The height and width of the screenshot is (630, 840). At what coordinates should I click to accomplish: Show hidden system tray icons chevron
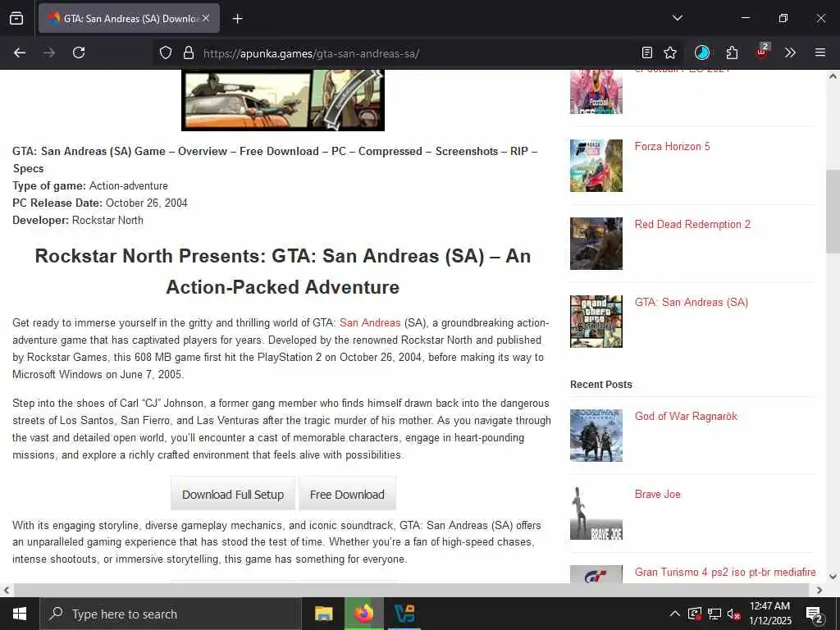(675, 614)
